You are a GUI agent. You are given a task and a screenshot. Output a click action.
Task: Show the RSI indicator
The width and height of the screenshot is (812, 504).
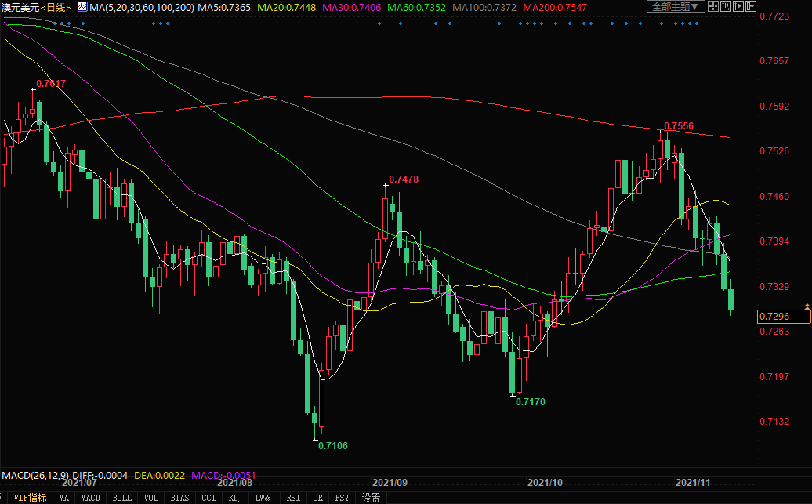[293, 498]
